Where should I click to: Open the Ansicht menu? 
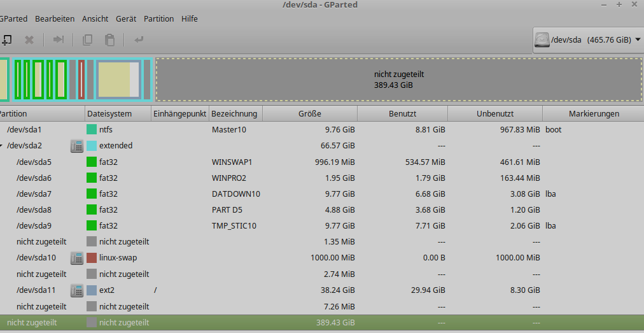(95, 19)
